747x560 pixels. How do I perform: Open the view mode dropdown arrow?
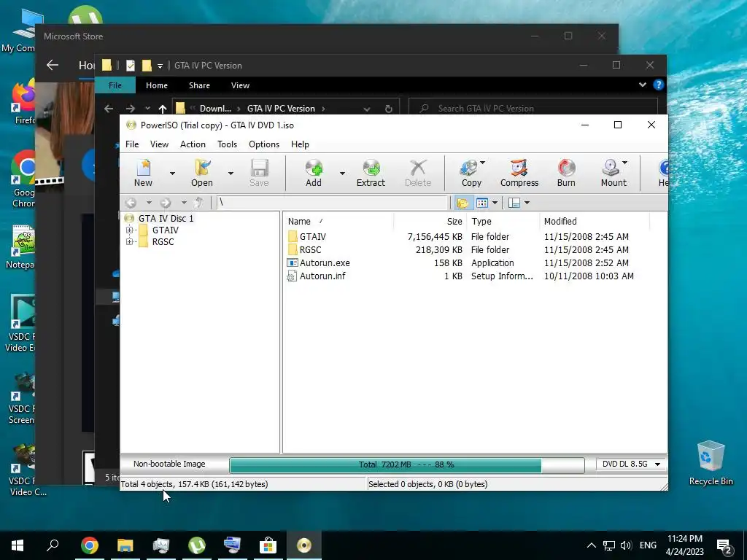pyautogui.click(x=495, y=203)
